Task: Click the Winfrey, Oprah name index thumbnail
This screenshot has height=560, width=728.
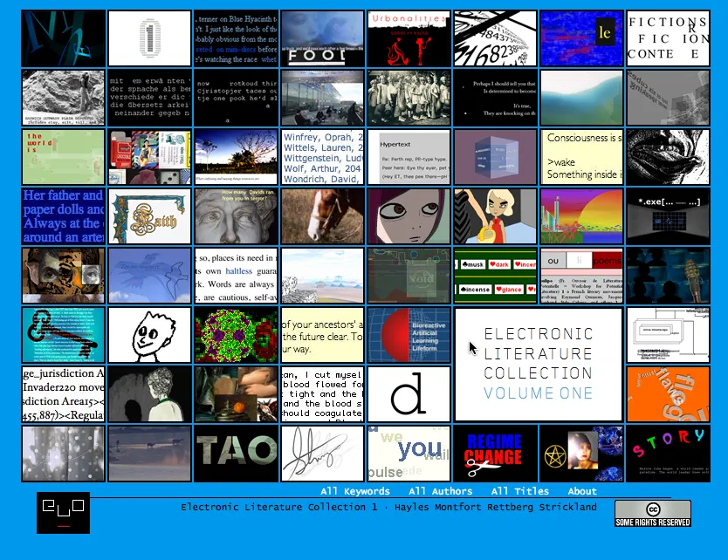Action: [322, 157]
